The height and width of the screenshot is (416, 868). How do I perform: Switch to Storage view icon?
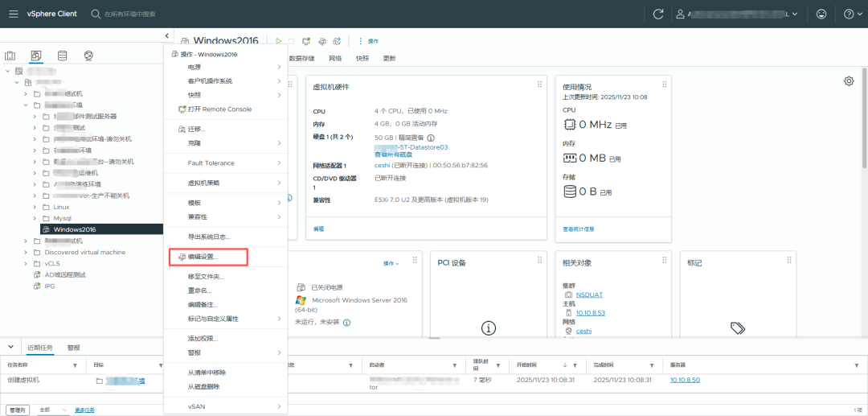tap(62, 56)
